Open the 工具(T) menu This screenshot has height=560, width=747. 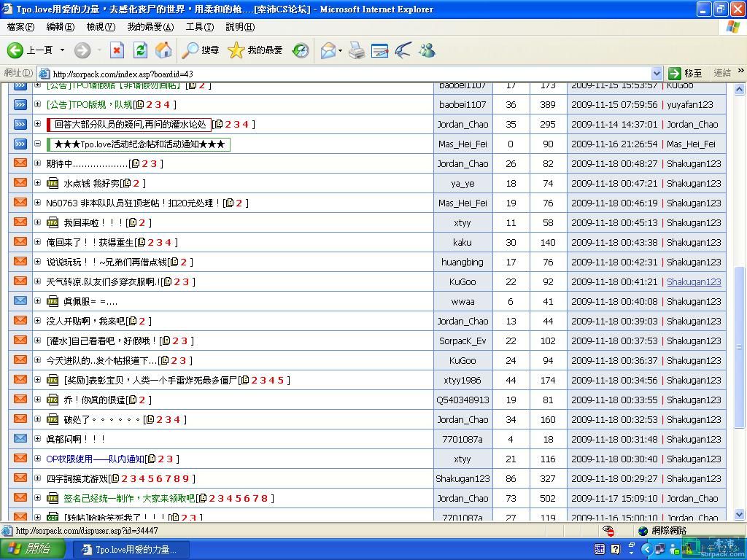pyautogui.click(x=199, y=27)
